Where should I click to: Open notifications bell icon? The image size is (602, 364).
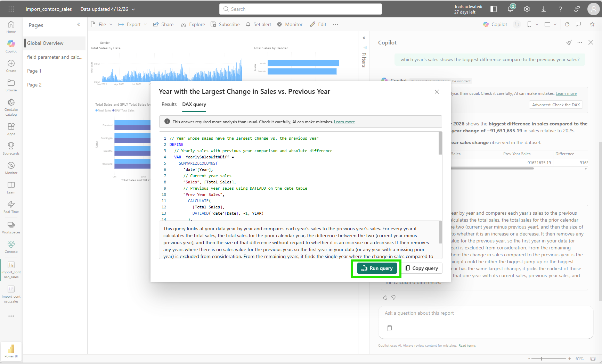tap(510, 9)
